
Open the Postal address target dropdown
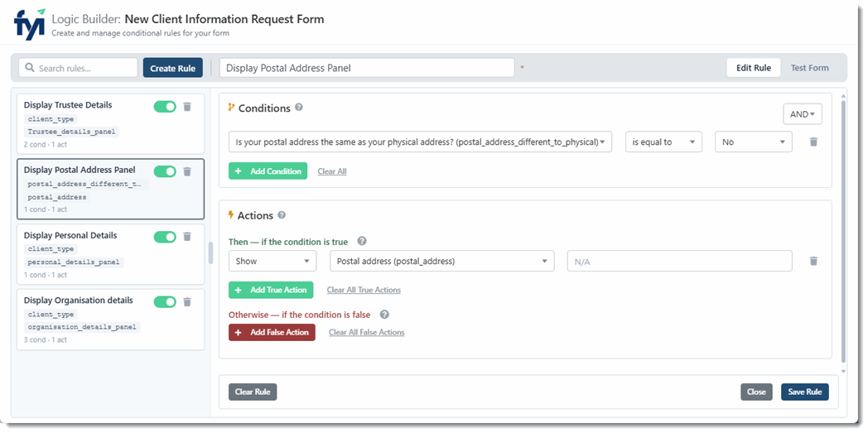(x=441, y=261)
